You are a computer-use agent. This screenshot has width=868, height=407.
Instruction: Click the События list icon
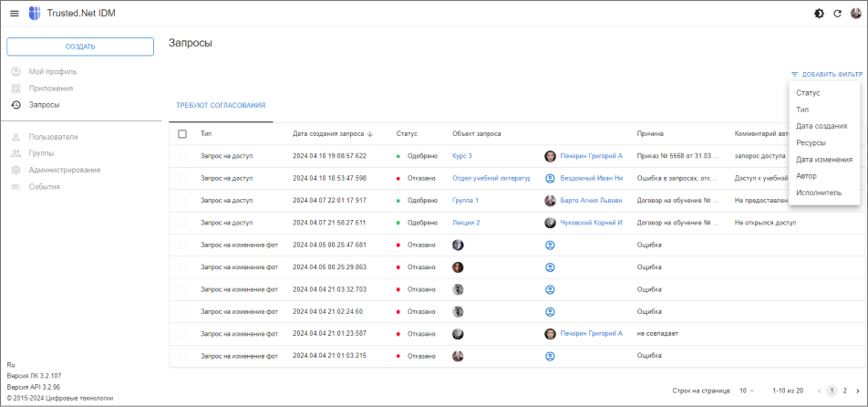click(16, 186)
